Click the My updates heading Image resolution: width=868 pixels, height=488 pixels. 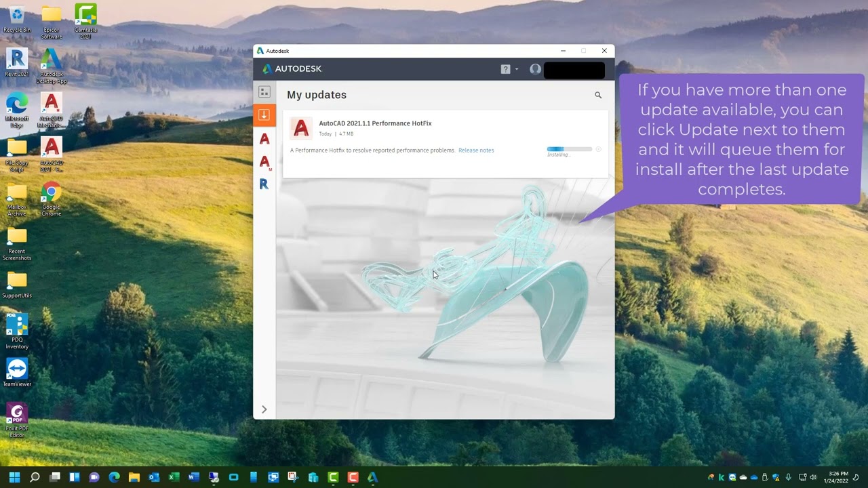[317, 95]
